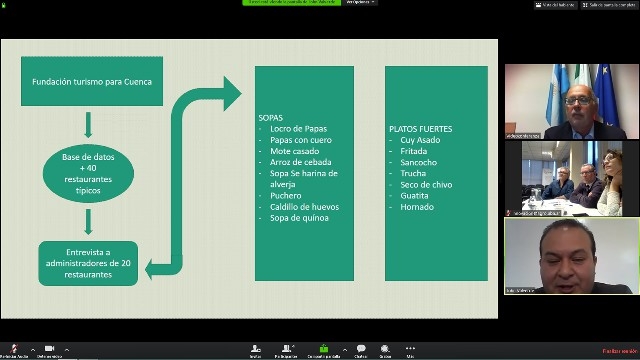
Task: Unmute the microphone audio icon
Action: 14,349
